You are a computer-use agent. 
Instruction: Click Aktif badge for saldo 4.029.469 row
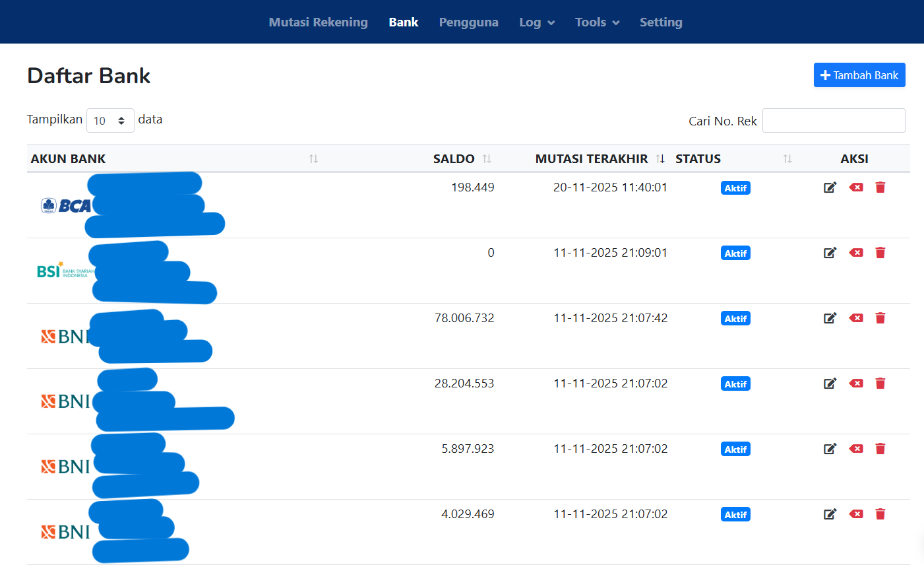pos(735,515)
